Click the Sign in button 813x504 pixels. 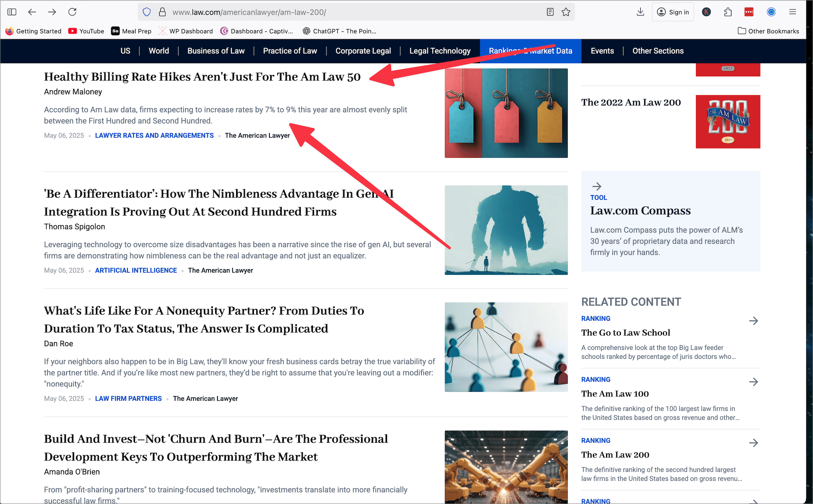[673, 12]
